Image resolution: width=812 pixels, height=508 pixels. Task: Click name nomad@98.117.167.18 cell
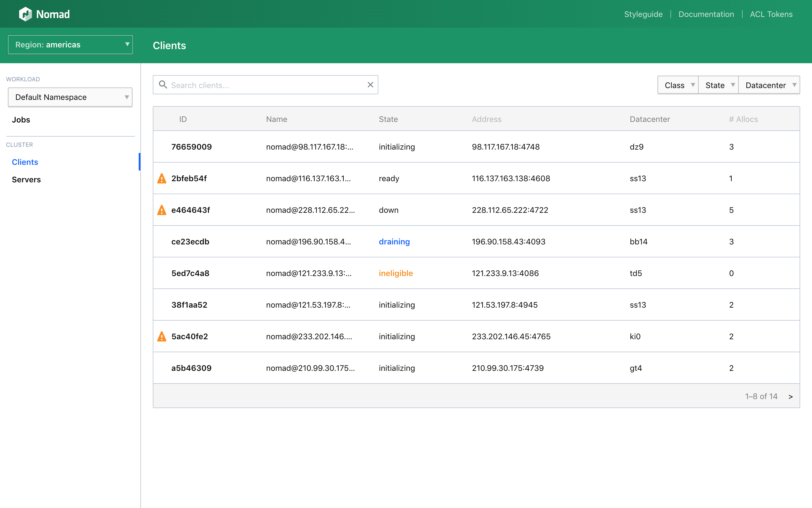tap(310, 147)
